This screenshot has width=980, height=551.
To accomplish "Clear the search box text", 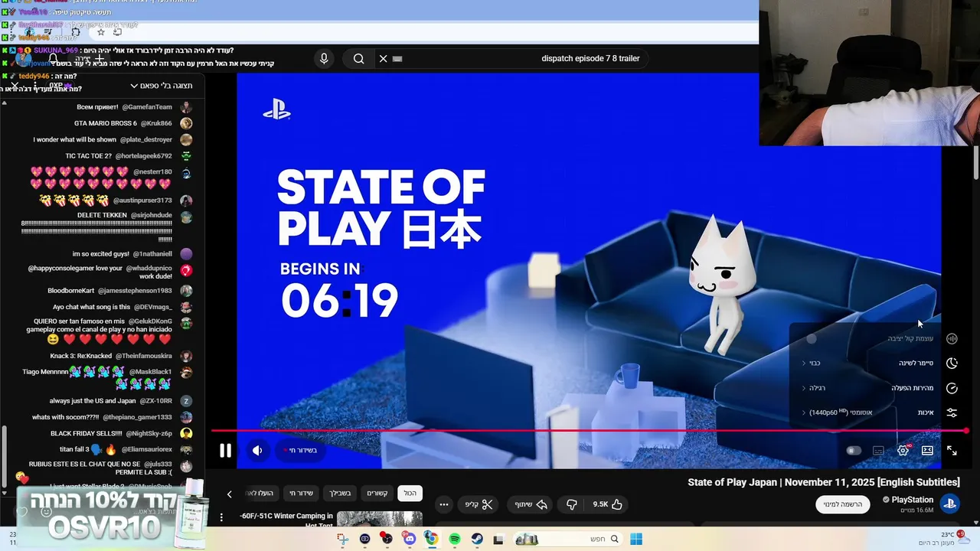I will pos(384,58).
